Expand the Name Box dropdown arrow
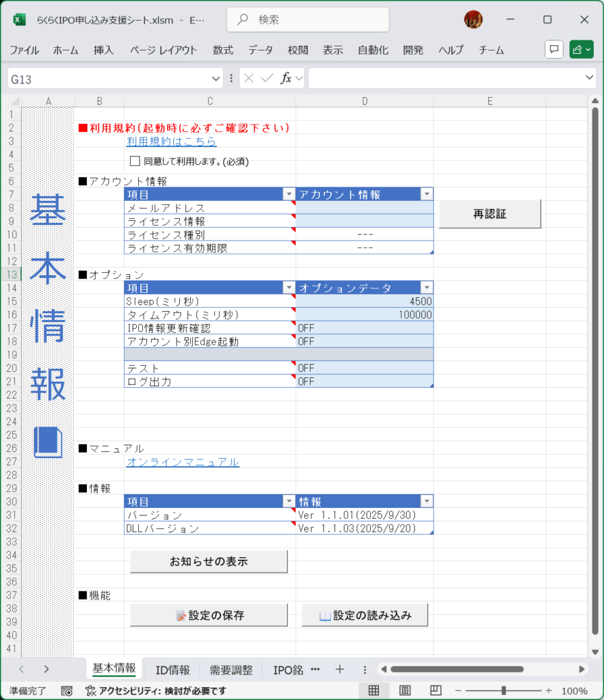 217,79
